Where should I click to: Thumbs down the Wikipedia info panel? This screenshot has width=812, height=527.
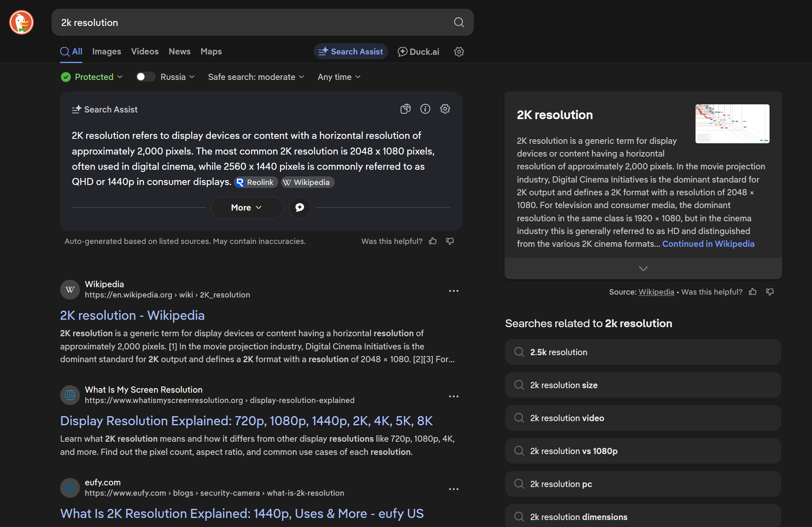coord(770,292)
